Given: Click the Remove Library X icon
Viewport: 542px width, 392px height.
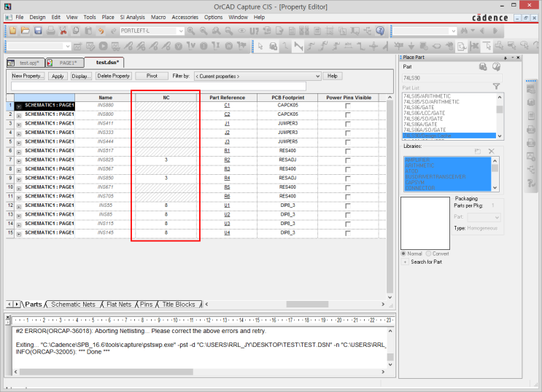Looking at the screenshot, I should click(x=491, y=152).
